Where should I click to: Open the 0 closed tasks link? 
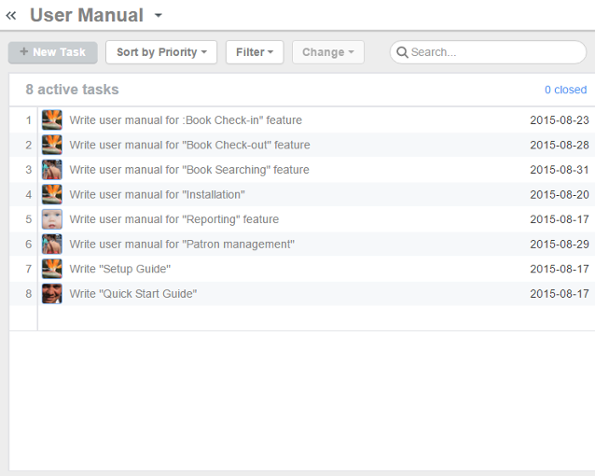pos(565,90)
